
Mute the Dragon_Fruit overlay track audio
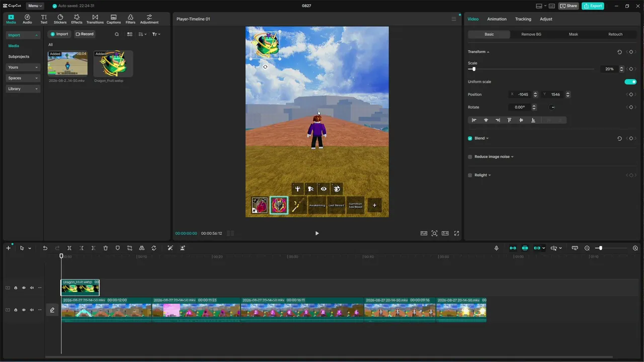pos(32,288)
